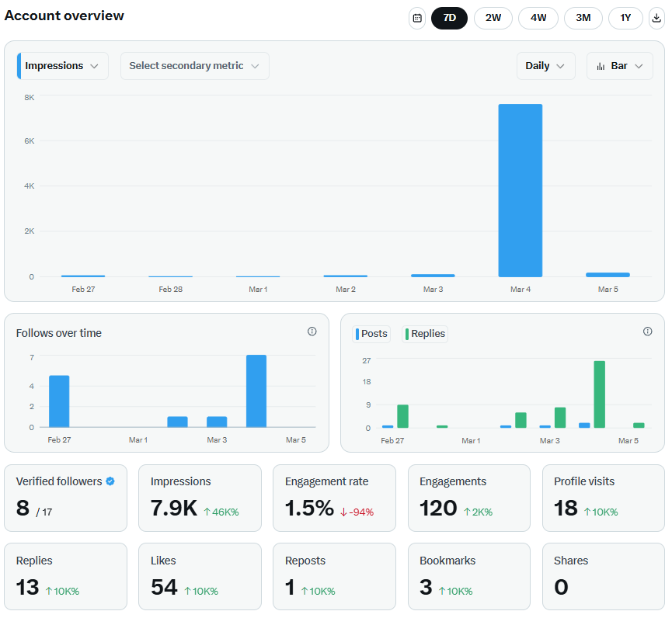This screenshot has width=672, height=625.
Task: Show info for Posts and Replies chart
Action: click(x=648, y=332)
